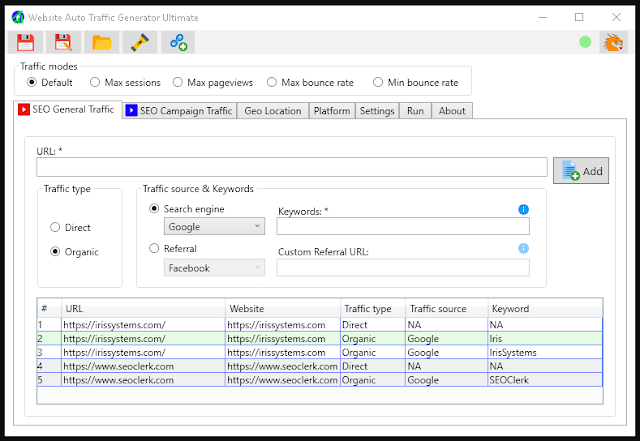Click the Keyword column header
Image resolution: width=640 pixels, height=441 pixels.
click(x=545, y=309)
